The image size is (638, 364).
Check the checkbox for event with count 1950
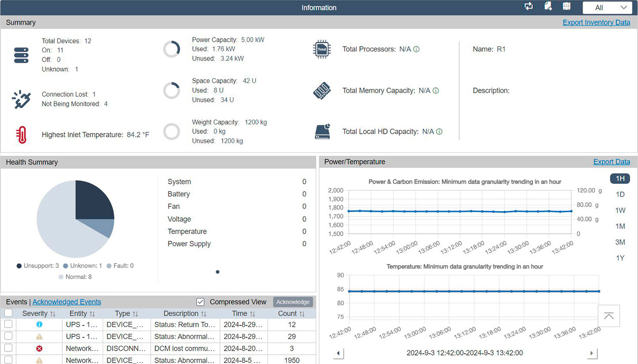[x=8, y=360]
